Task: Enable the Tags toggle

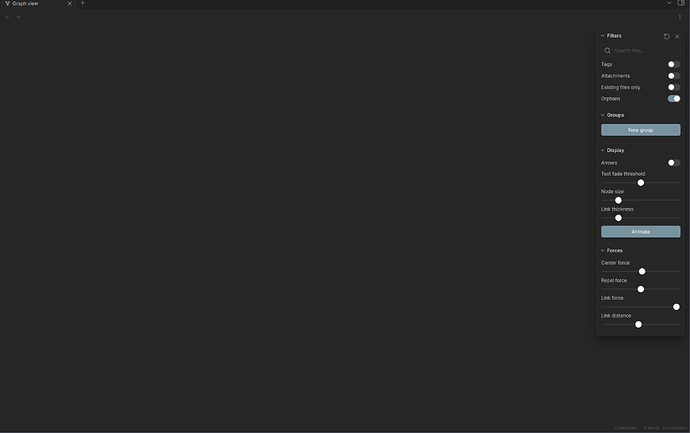Action: pyautogui.click(x=673, y=64)
